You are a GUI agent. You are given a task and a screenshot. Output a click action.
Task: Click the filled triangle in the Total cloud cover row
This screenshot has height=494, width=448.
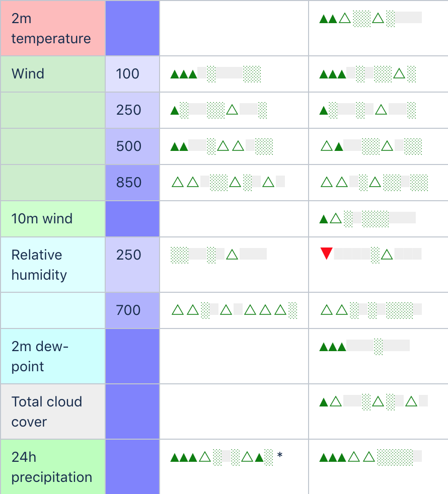tap(324, 402)
